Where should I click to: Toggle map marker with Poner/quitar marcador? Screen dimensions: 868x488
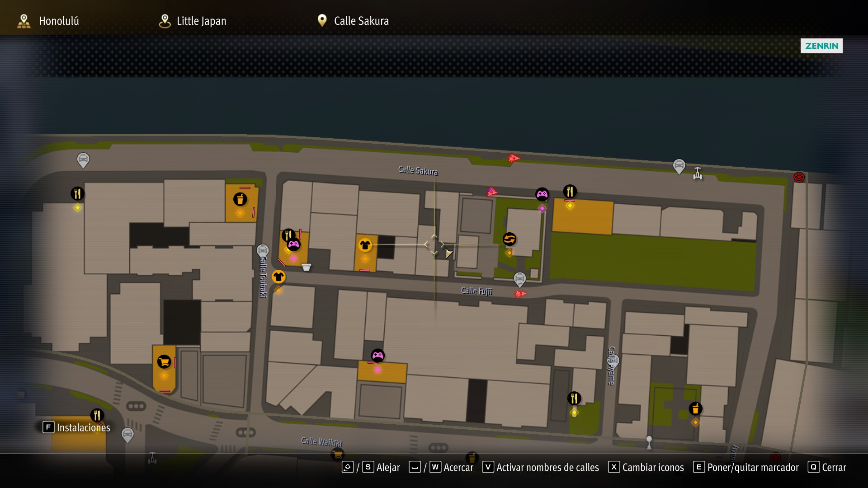pyautogui.click(x=746, y=467)
